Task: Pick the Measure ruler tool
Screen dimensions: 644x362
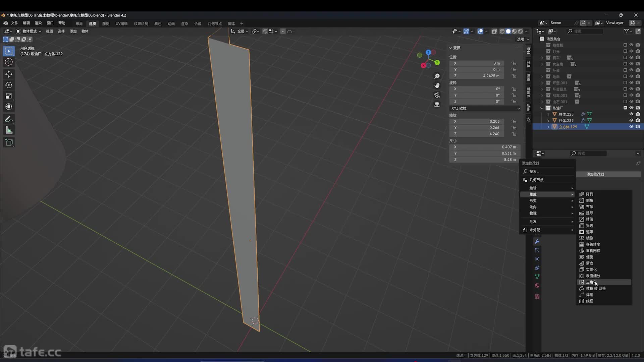Action: pyautogui.click(x=9, y=130)
